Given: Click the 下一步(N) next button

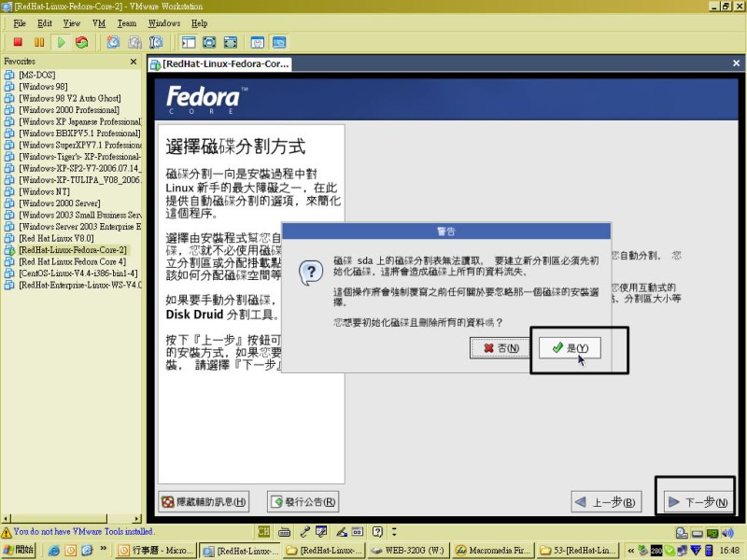Looking at the screenshot, I should [x=698, y=502].
